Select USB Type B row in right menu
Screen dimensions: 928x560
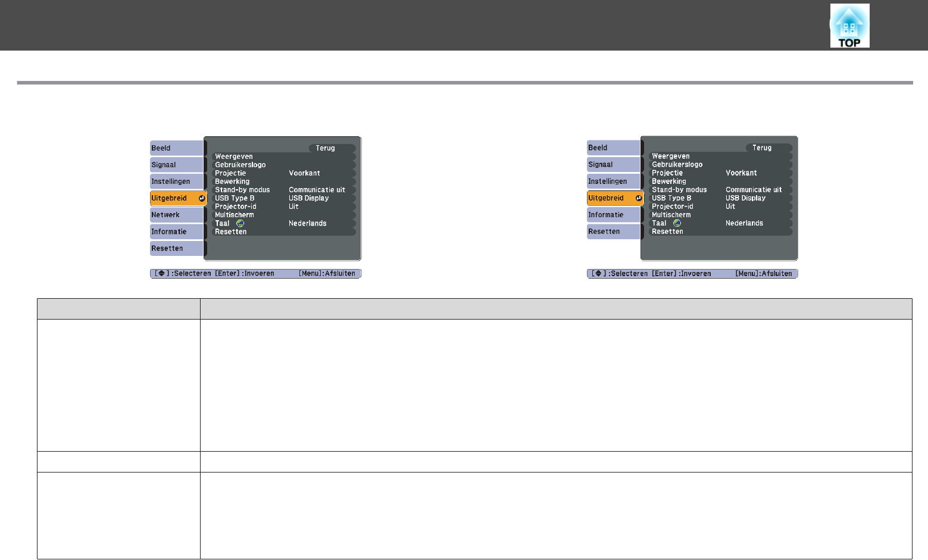coord(721,198)
